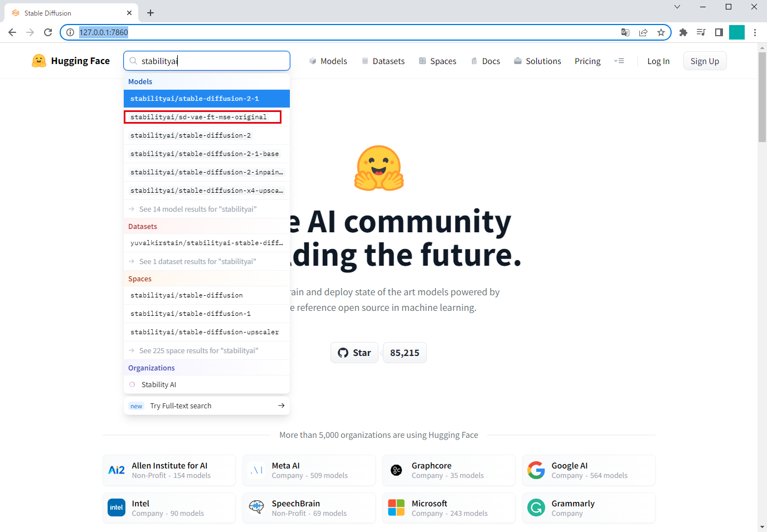Select stabilityai/sd-vae-ft-mse-original result
This screenshot has width=767, height=532.
pyautogui.click(x=207, y=117)
